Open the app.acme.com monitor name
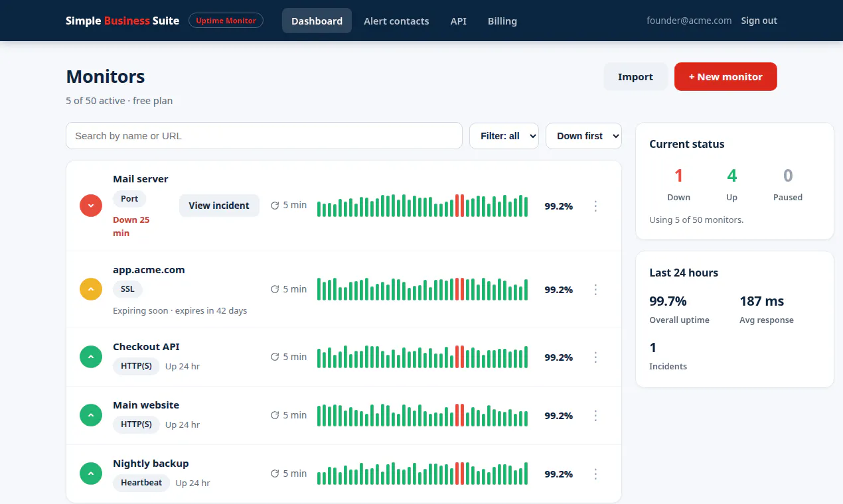Image resolution: width=843 pixels, height=504 pixels. pyautogui.click(x=149, y=270)
